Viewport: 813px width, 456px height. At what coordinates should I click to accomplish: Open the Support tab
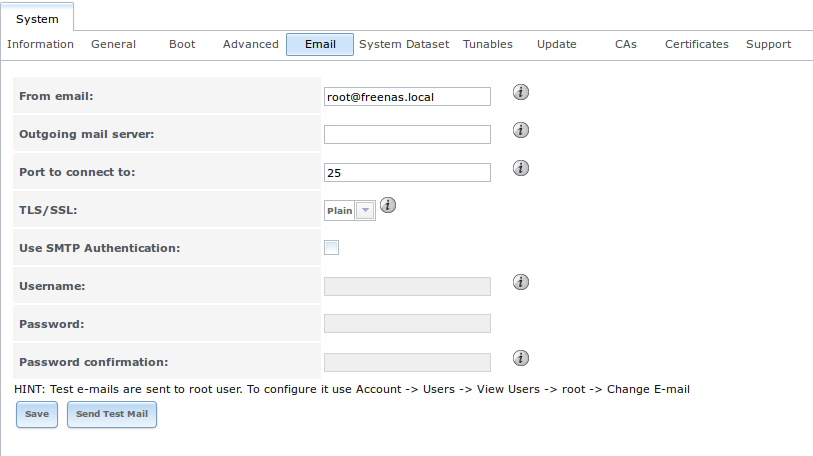tap(768, 44)
